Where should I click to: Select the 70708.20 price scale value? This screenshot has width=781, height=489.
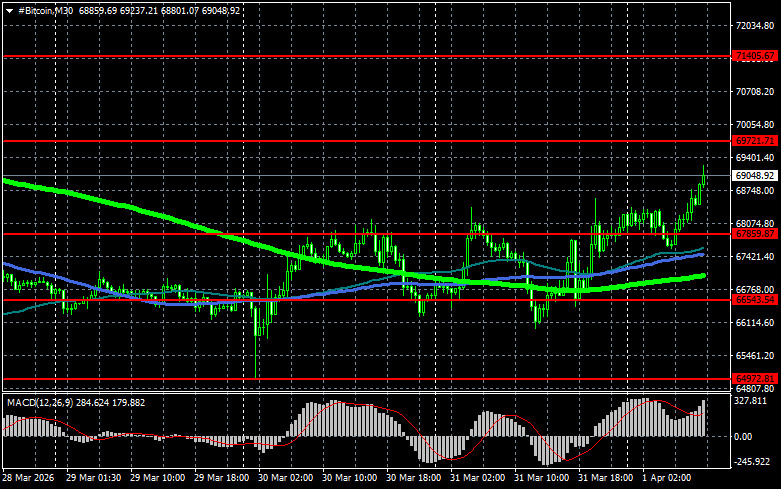(755, 92)
